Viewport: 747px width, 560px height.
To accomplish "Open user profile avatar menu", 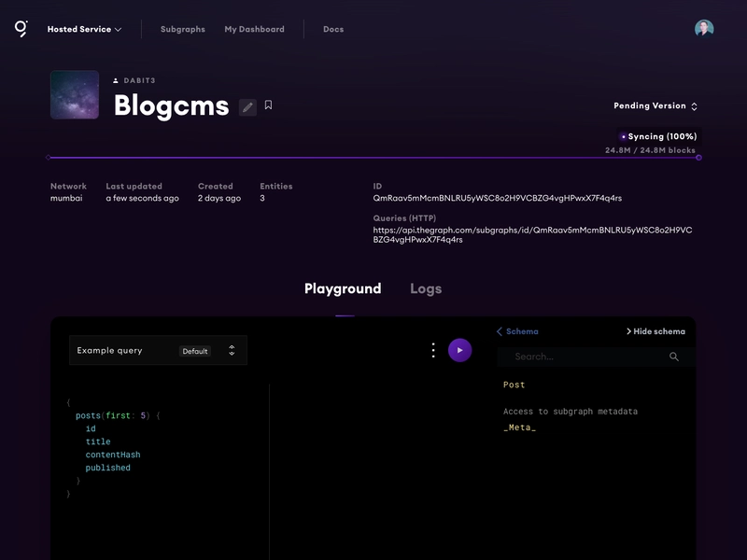I will pyautogui.click(x=704, y=29).
